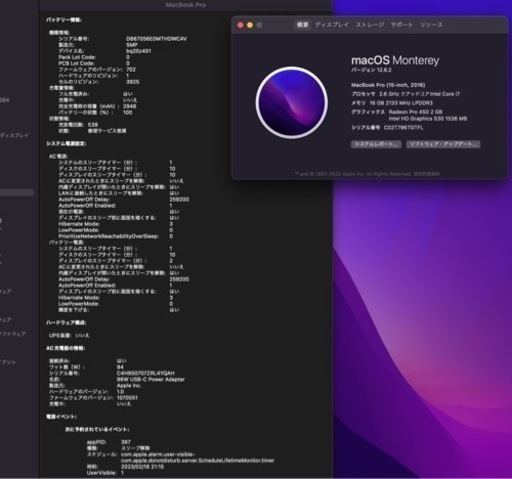Image resolution: width=512 pixels, height=479 pixels.
Task: Click the MacBook Pro system report window title
Action: pos(186,5)
